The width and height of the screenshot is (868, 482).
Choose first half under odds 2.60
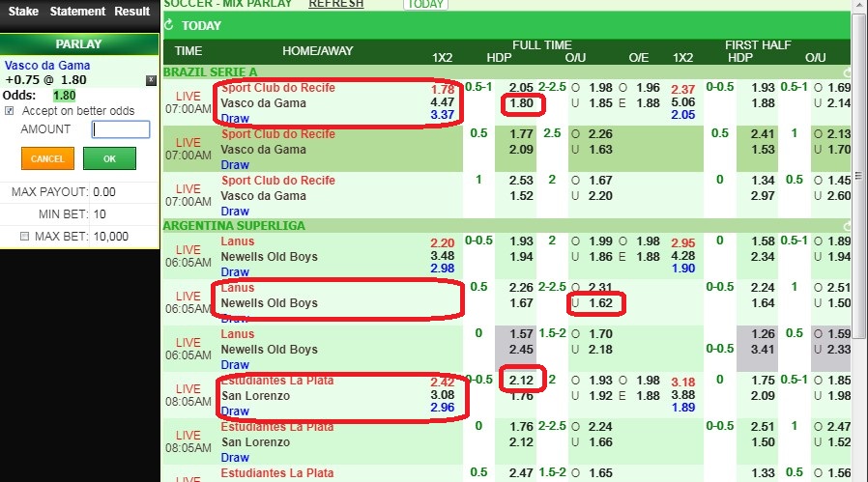[839, 196]
